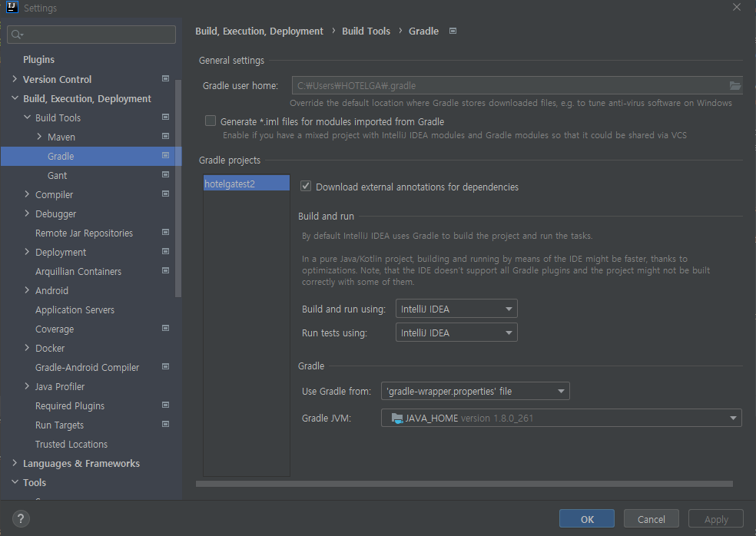Viewport: 756px width, 536px height.
Task: Select hotelgatest2 in Gradle projects list
Action: [x=247, y=184]
